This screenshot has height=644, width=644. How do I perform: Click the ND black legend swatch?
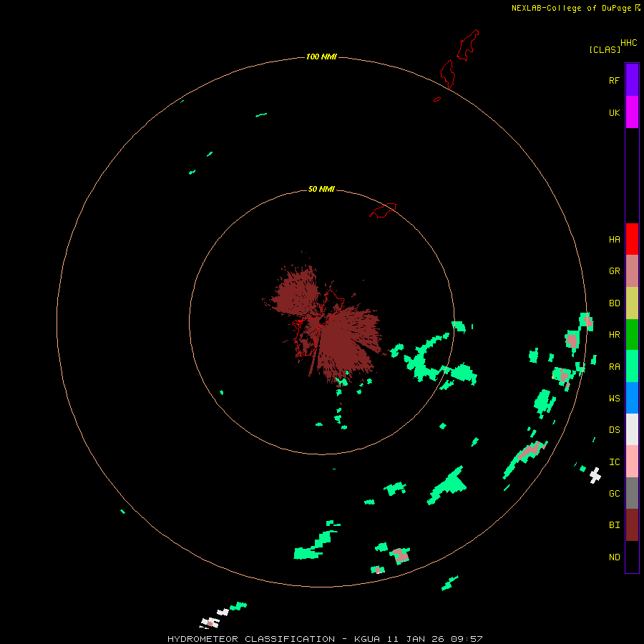tap(632, 557)
